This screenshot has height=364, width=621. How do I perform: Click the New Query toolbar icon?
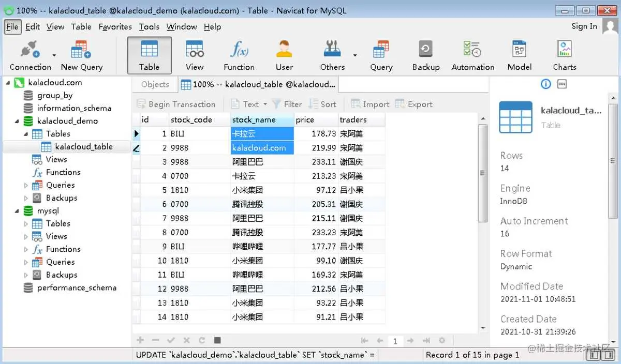(81, 56)
